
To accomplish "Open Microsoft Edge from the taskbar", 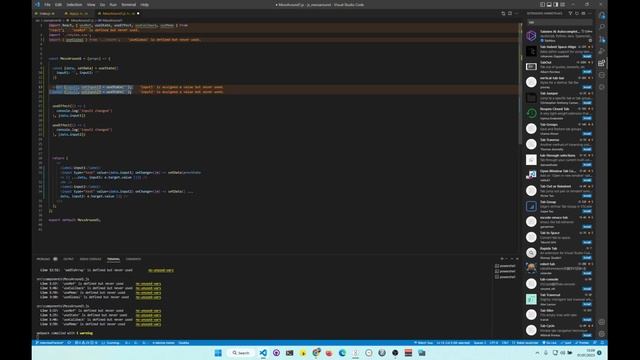I will [342, 353].
